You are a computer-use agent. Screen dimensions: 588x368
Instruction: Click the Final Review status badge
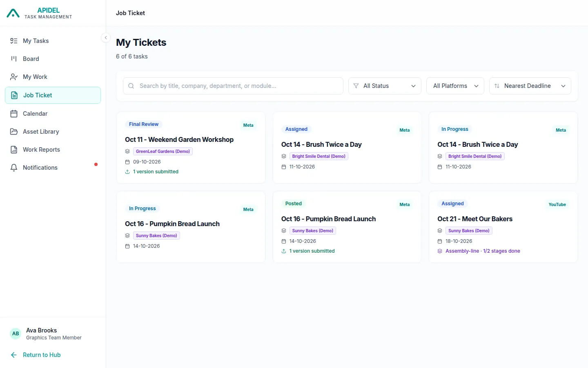(144, 124)
